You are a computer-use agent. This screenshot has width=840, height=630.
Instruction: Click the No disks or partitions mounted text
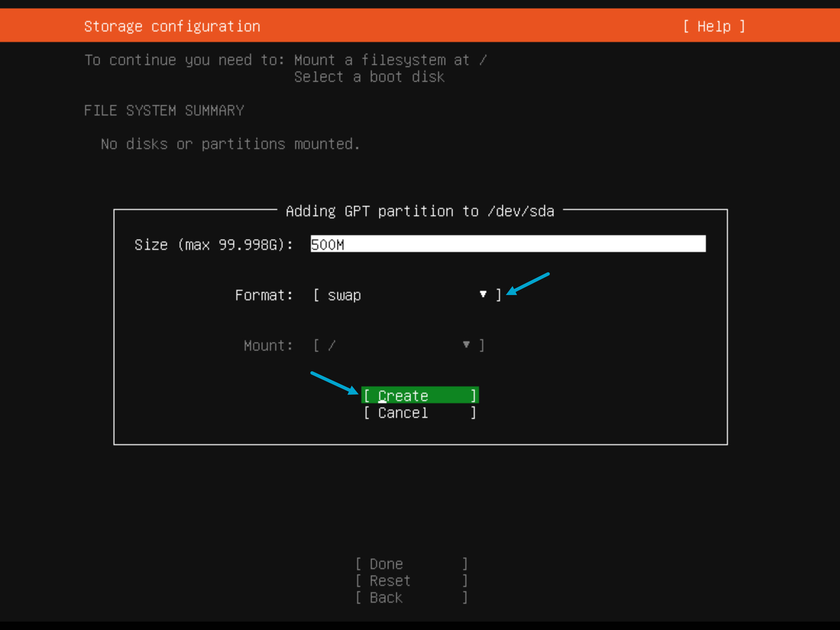pos(230,144)
